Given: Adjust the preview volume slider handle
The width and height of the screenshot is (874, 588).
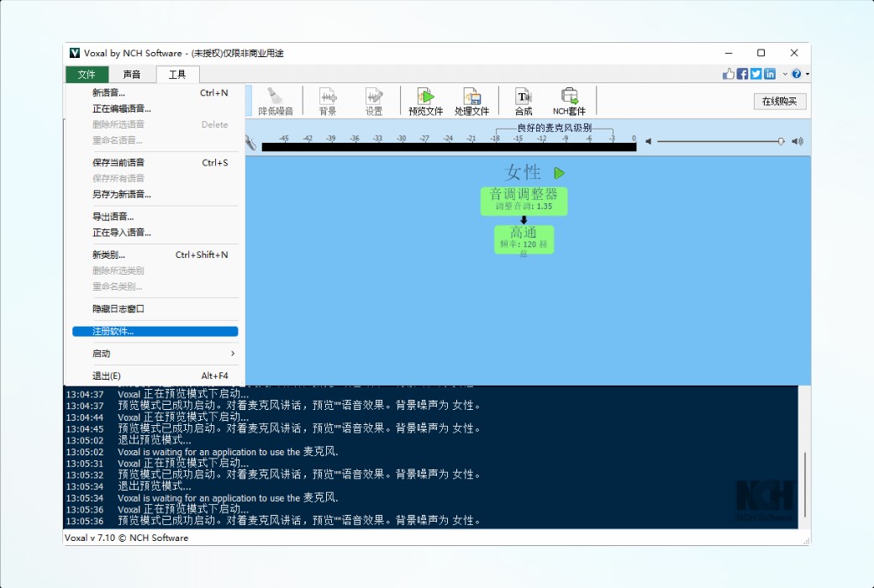Looking at the screenshot, I should click(781, 142).
